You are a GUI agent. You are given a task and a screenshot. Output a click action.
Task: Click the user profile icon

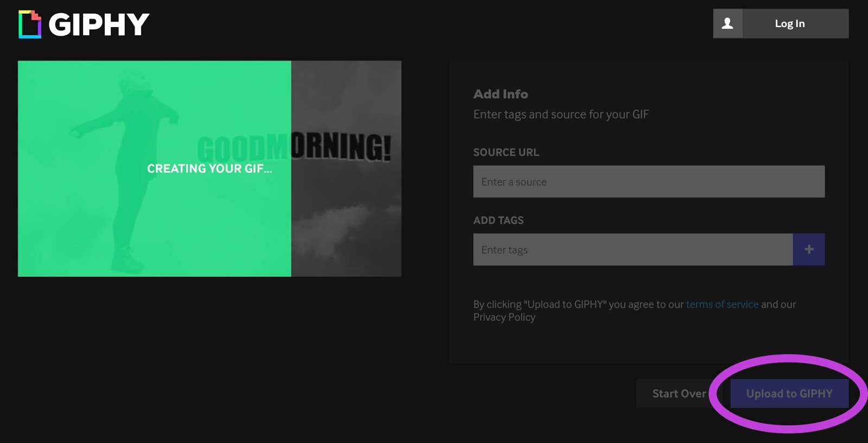(x=727, y=23)
